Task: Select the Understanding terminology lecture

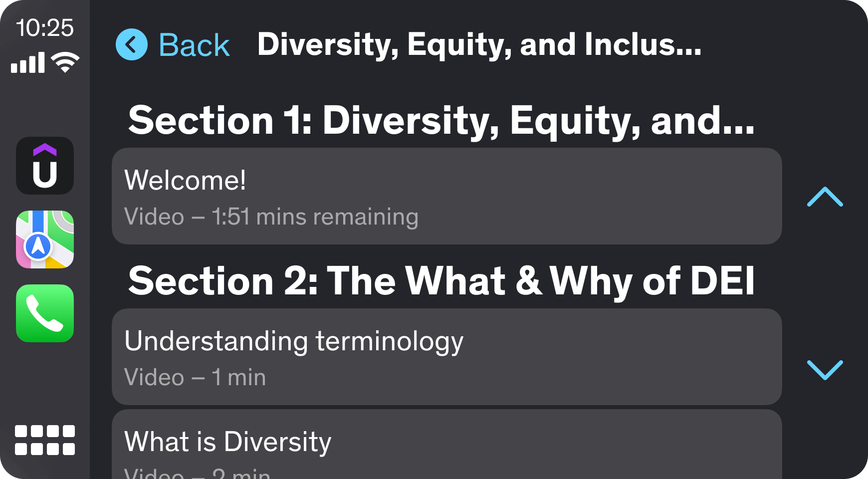Action: [x=446, y=356]
